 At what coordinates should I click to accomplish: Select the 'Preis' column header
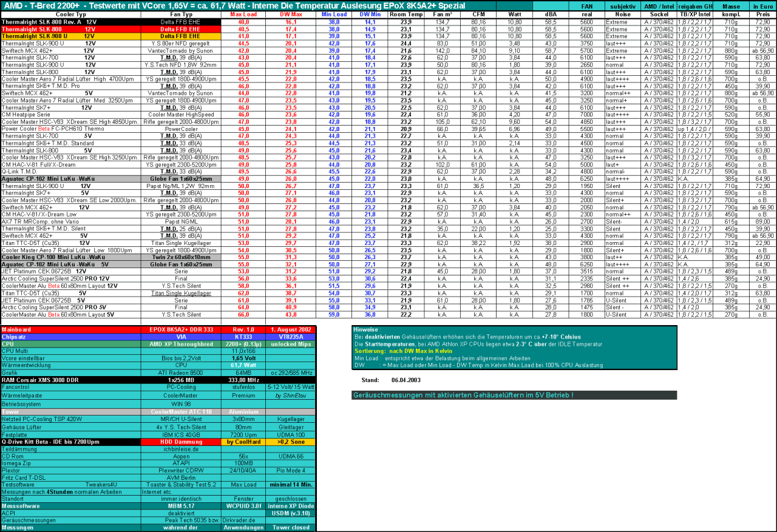click(x=762, y=14)
